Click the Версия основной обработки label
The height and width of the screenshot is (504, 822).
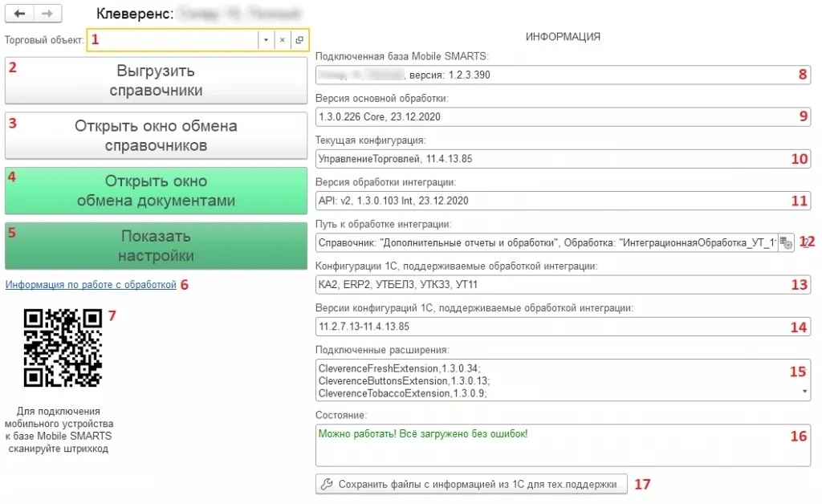(382, 99)
